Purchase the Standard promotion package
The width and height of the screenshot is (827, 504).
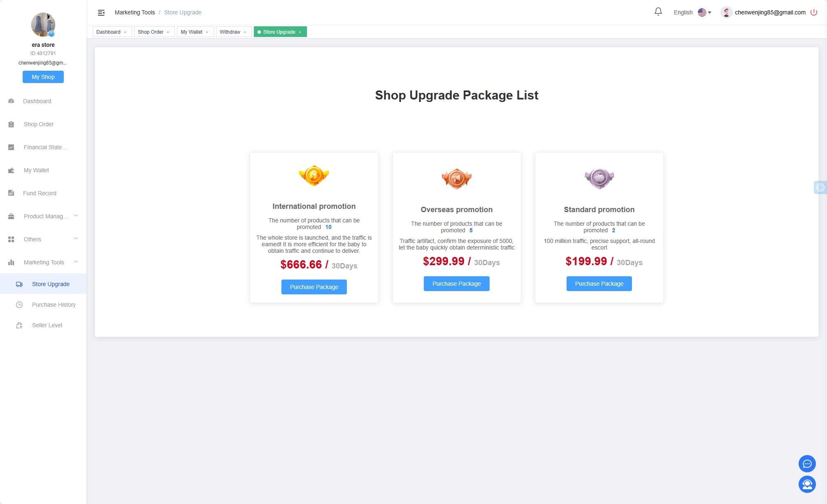[599, 283]
